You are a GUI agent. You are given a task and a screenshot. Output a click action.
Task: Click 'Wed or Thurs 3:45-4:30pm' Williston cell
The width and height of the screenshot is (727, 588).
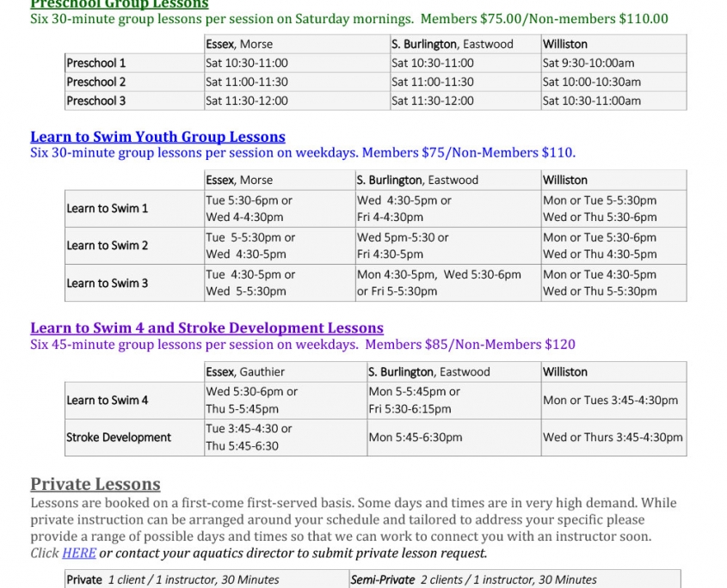pyautogui.click(x=613, y=438)
